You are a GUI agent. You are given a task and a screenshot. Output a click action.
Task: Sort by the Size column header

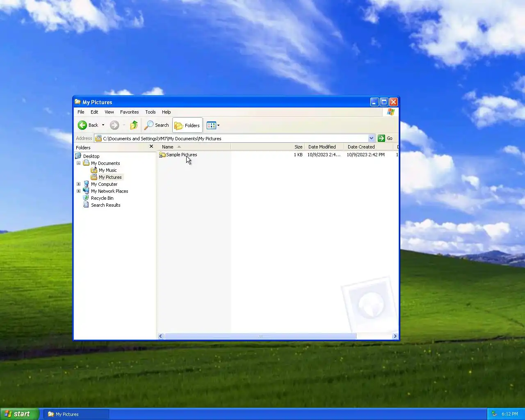pyautogui.click(x=267, y=147)
